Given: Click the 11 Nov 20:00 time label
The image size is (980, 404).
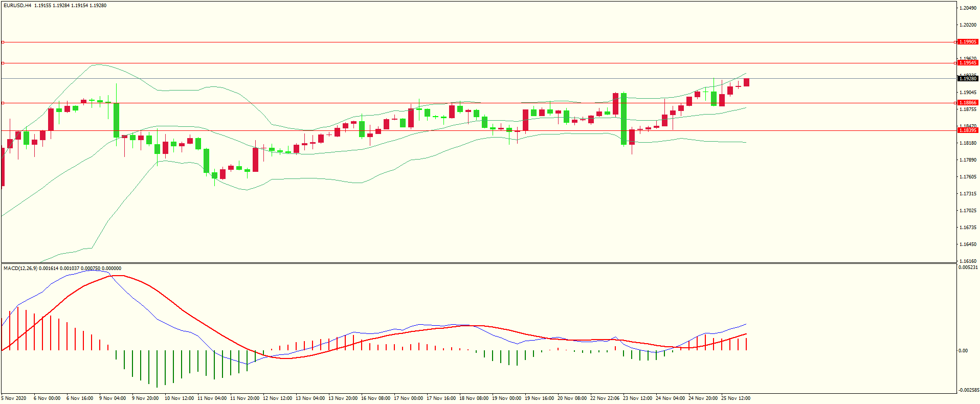Looking at the screenshot, I should point(244,398).
